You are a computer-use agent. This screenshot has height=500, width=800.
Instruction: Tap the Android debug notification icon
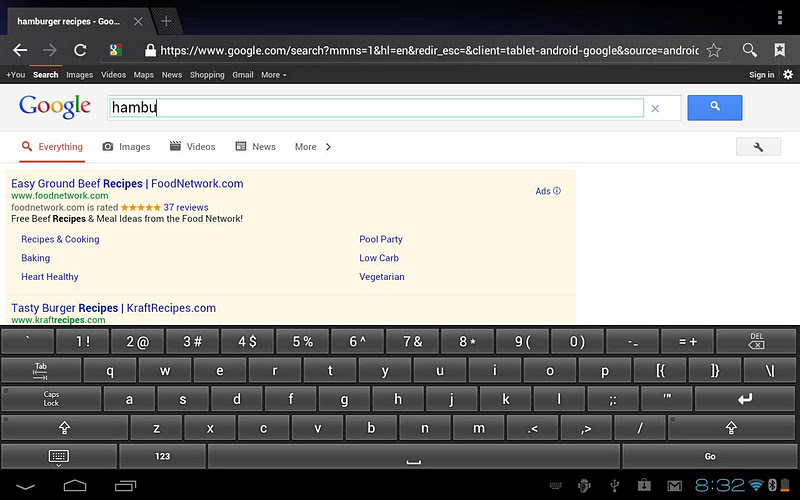[x=584, y=485]
